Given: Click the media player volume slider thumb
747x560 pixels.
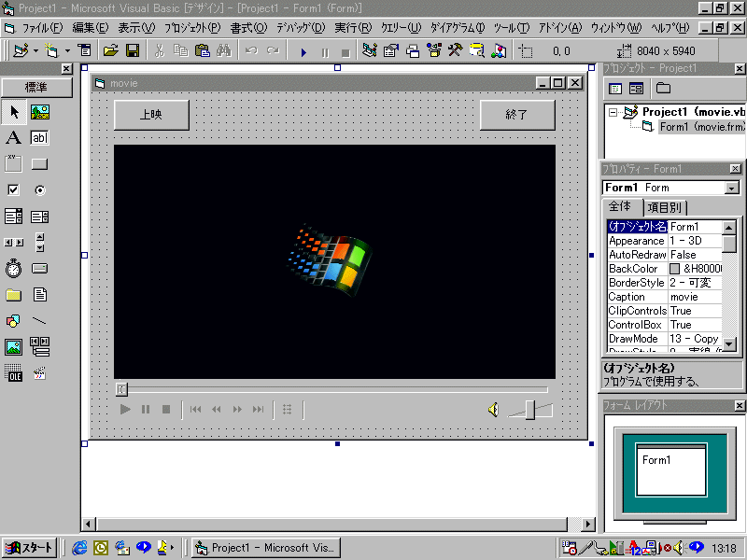Looking at the screenshot, I should click(529, 410).
